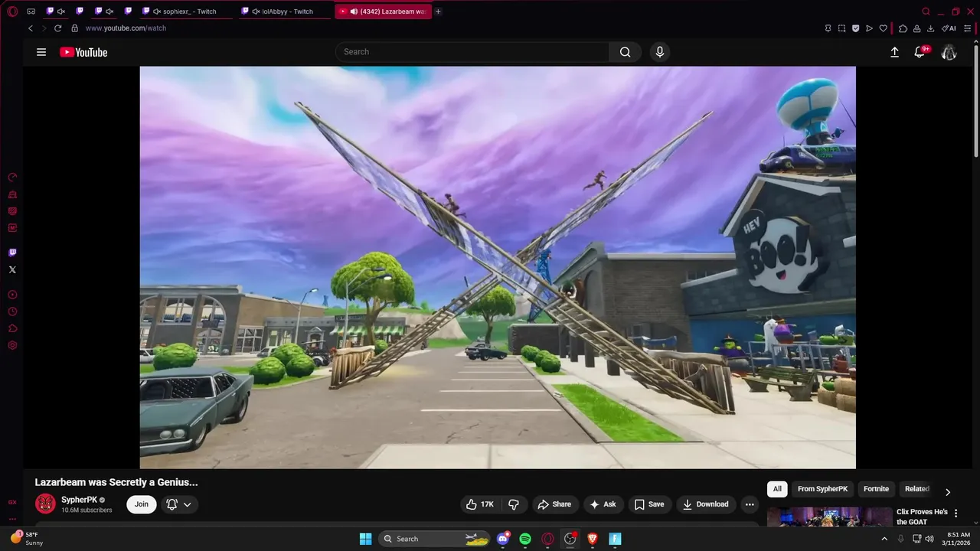Open the YouTube hamburger guide menu
Viewport: 980px width, 551px height.
click(x=41, y=52)
